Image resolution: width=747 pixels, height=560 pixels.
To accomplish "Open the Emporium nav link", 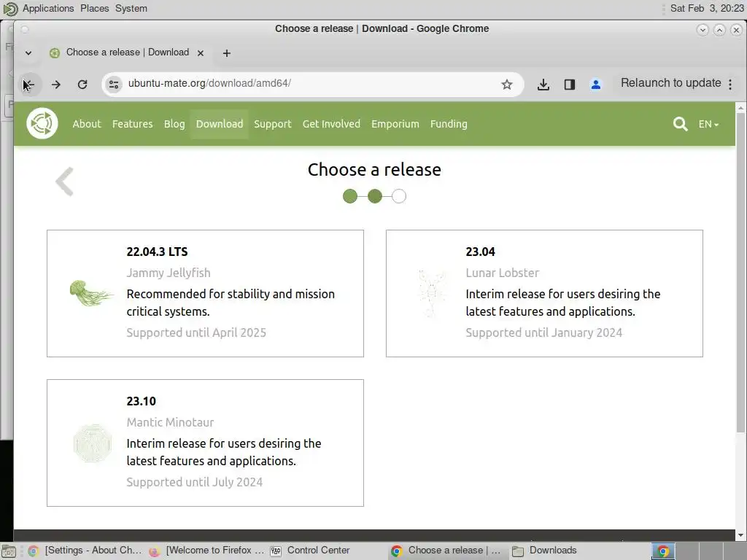I will pos(395,124).
